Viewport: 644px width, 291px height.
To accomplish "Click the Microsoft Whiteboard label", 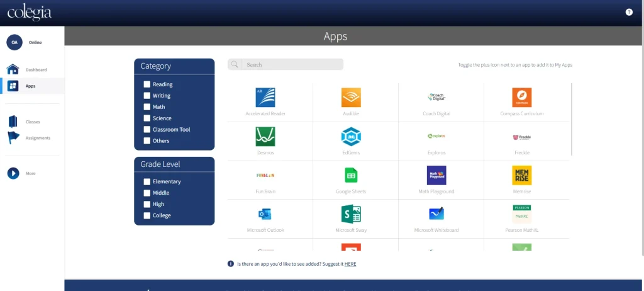I will tap(436, 230).
